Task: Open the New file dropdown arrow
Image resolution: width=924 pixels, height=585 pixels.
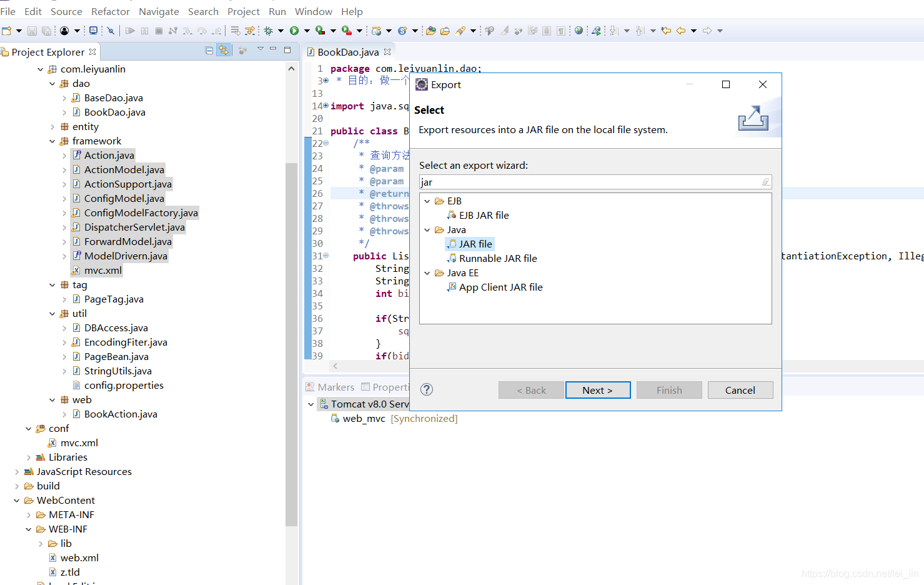Action: tap(19, 31)
